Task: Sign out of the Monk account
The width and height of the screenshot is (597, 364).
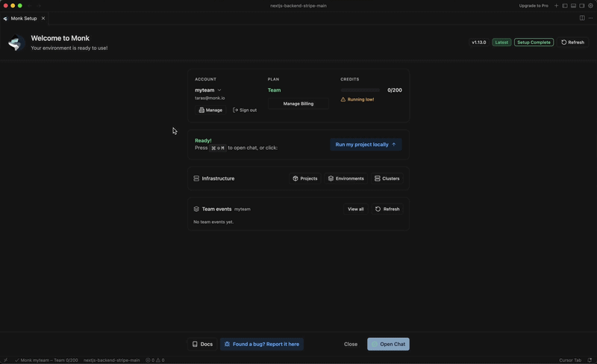Action: click(245, 110)
